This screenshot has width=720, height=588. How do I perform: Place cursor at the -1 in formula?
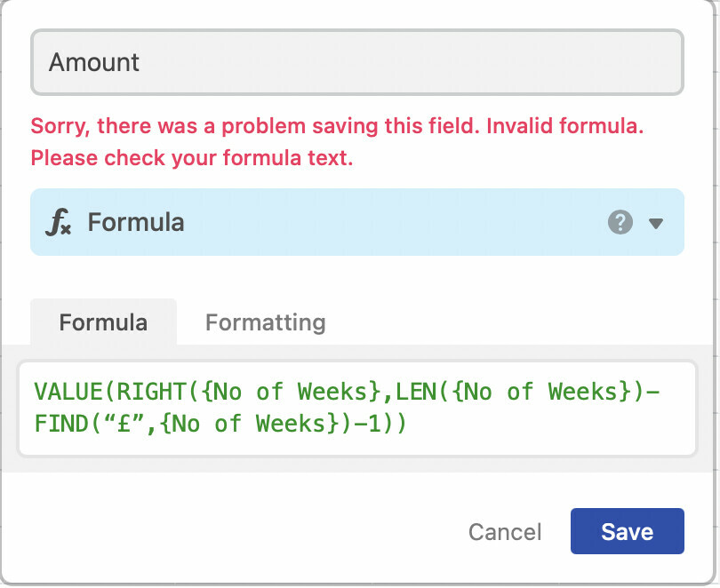pyautogui.click(x=367, y=424)
